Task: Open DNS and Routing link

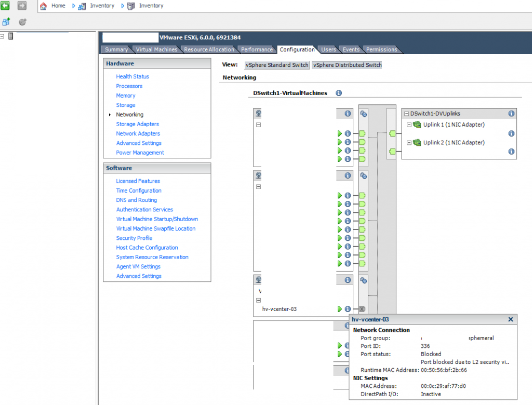Action: (x=137, y=200)
